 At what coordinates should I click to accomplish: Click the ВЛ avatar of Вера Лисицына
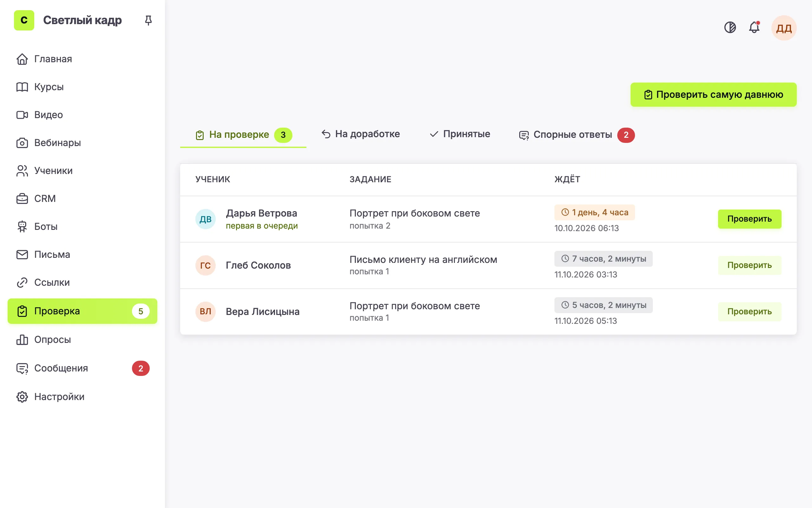(x=205, y=312)
